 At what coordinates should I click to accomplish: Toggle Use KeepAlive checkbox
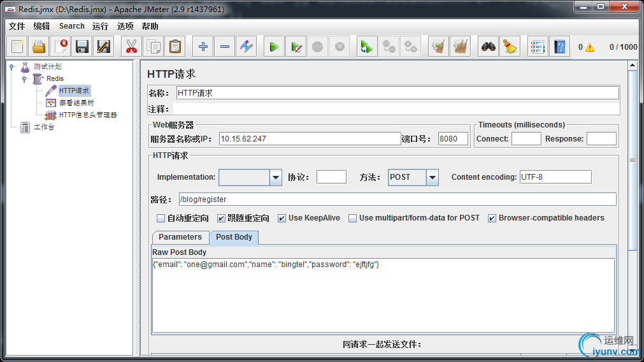[x=282, y=218]
